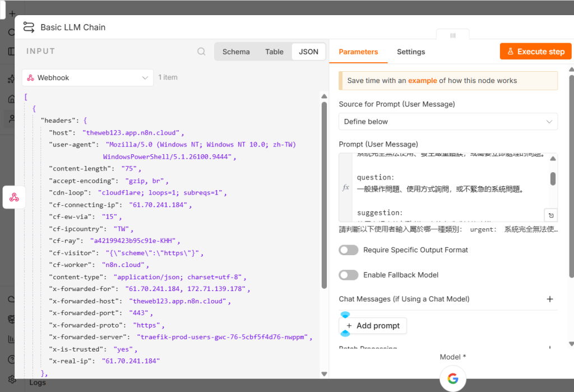Follow the 'example' link in the tip
The height and width of the screenshot is (392, 574).
pyautogui.click(x=423, y=81)
